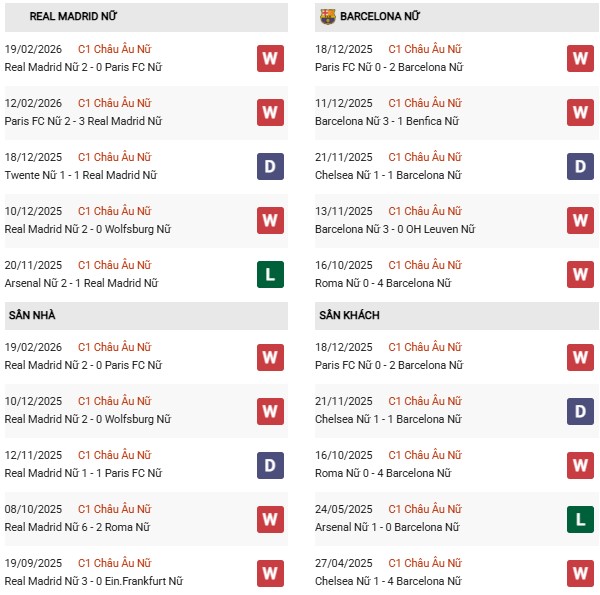Screen dimensions: 600x595
Task: Open the SÂN KHÁCH away section header
Action: pos(347,315)
